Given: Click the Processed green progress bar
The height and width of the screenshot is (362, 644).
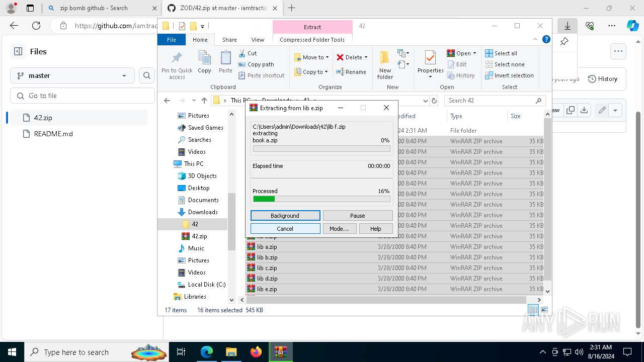Looking at the screenshot, I should pos(321,199).
